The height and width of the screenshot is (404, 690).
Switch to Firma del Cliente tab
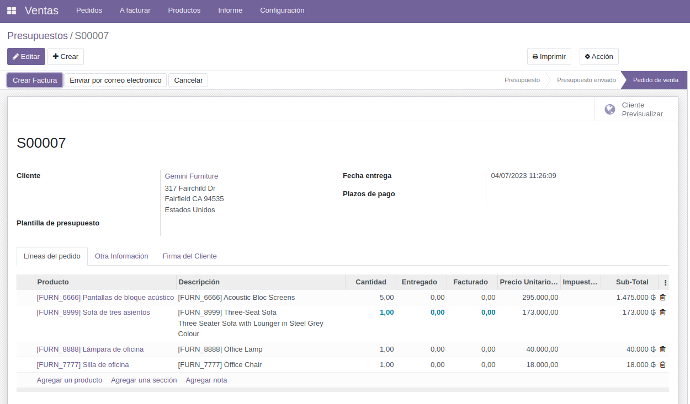[x=189, y=257]
